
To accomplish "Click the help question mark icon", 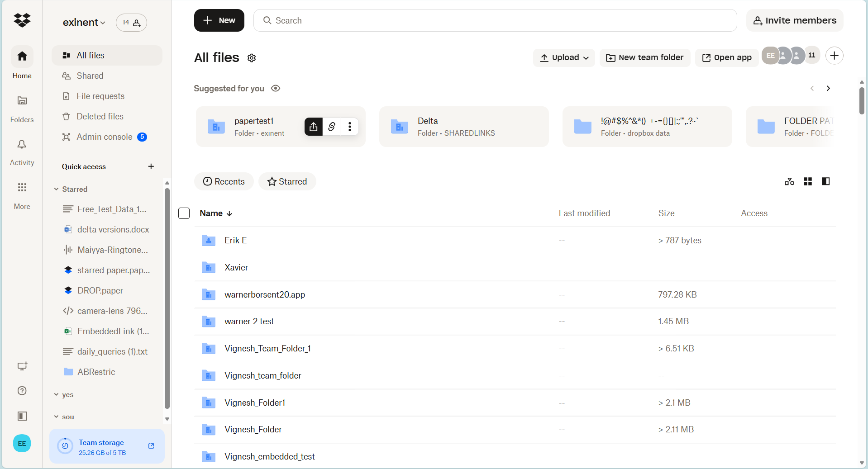I will pyautogui.click(x=22, y=391).
